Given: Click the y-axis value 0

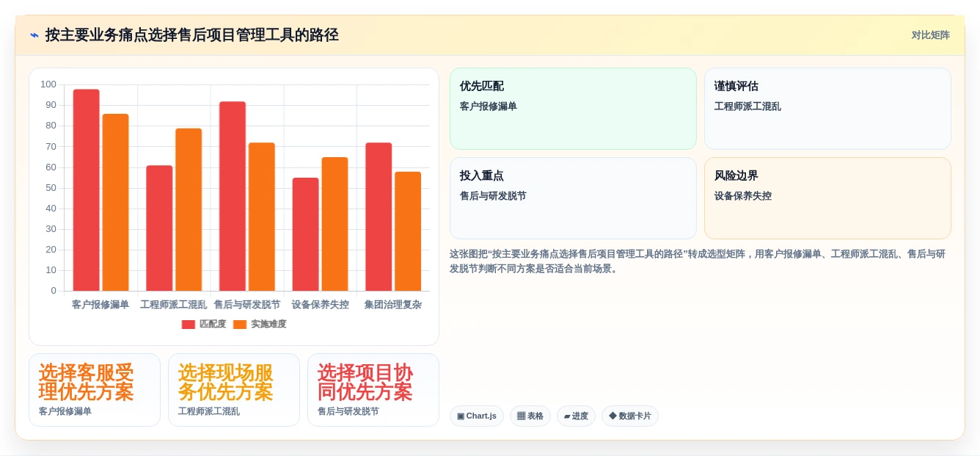Looking at the screenshot, I should click(54, 291).
